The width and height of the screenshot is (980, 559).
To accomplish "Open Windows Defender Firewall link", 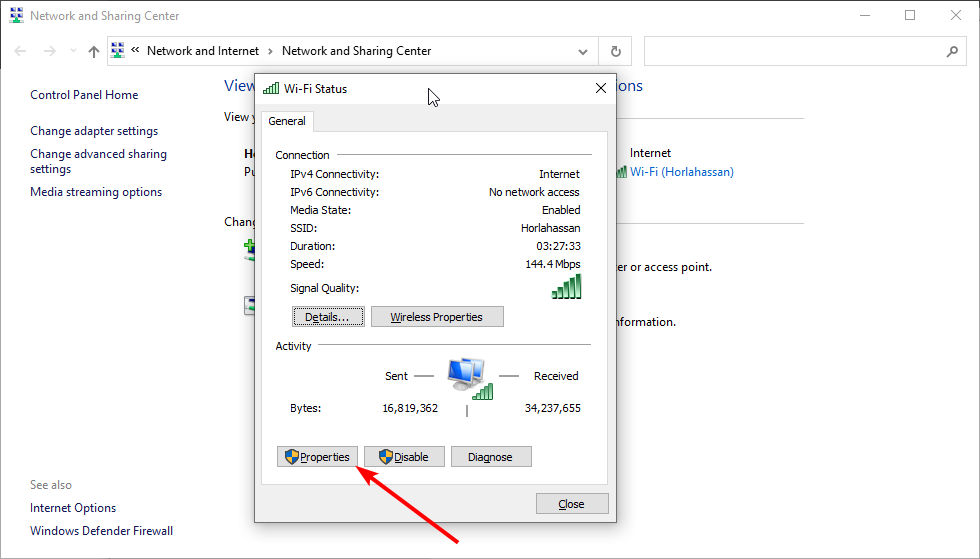I will (x=101, y=531).
